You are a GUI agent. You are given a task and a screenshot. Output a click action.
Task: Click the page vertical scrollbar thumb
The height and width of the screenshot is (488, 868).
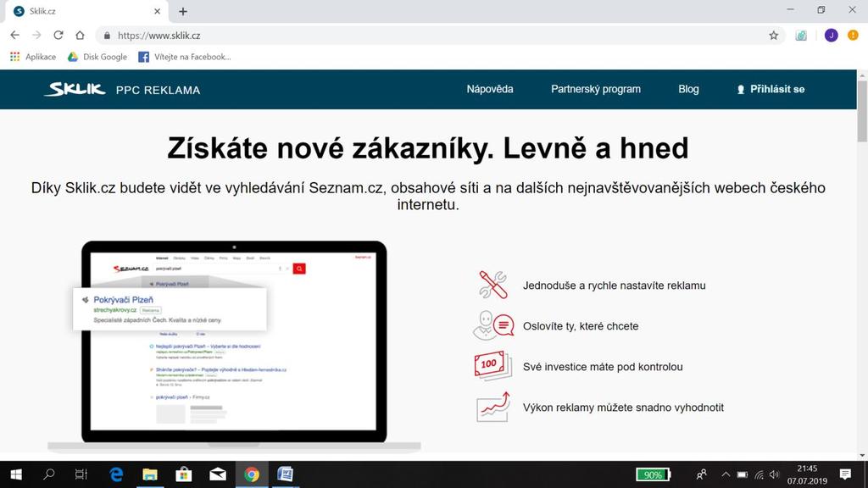pos(862,111)
